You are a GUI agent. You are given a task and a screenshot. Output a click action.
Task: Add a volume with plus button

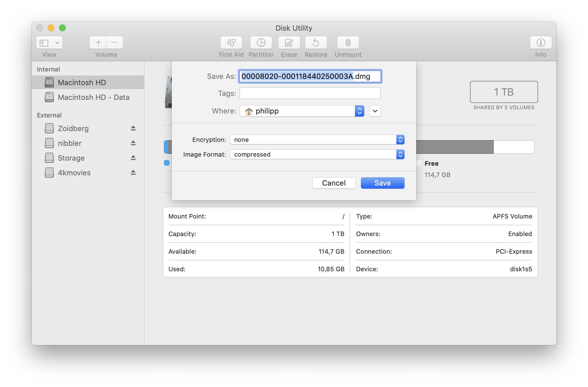point(98,43)
